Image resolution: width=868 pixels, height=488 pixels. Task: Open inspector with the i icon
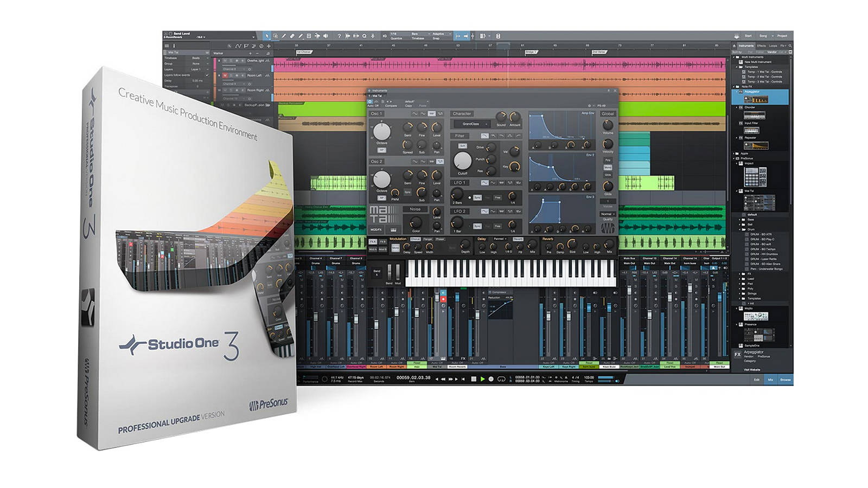coord(174,46)
